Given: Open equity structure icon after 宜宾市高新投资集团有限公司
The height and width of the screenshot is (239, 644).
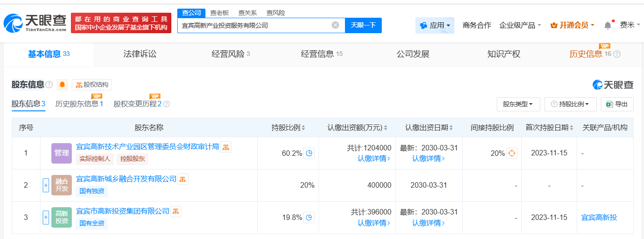Looking at the screenshot, I should pyautogui.click(x=175, y=211).
